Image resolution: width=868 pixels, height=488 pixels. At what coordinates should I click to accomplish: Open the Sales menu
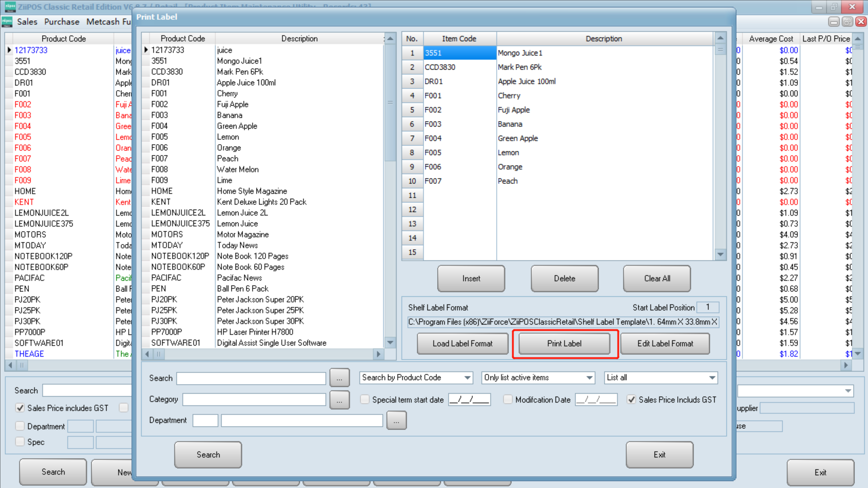tap(27, 21)
